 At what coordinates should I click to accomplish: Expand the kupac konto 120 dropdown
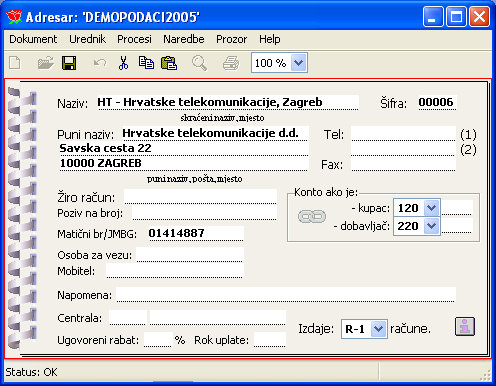(432, 208)
